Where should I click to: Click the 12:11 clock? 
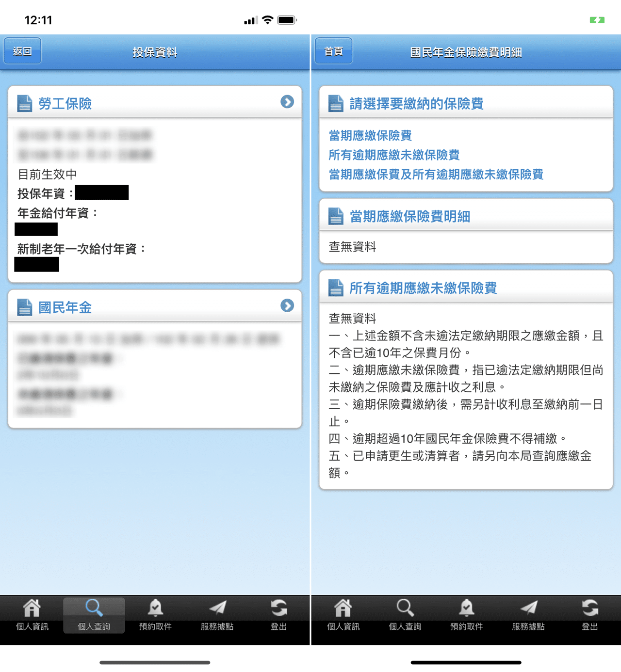coord(38,20)
